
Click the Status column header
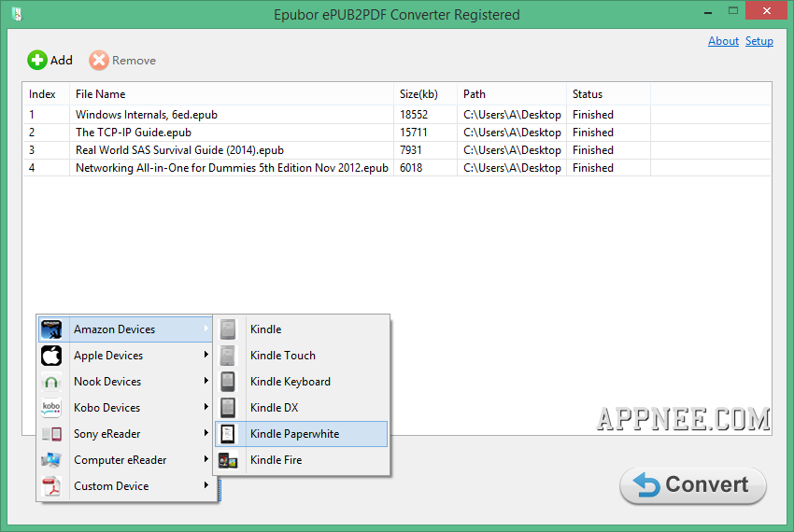click(608, 94)
